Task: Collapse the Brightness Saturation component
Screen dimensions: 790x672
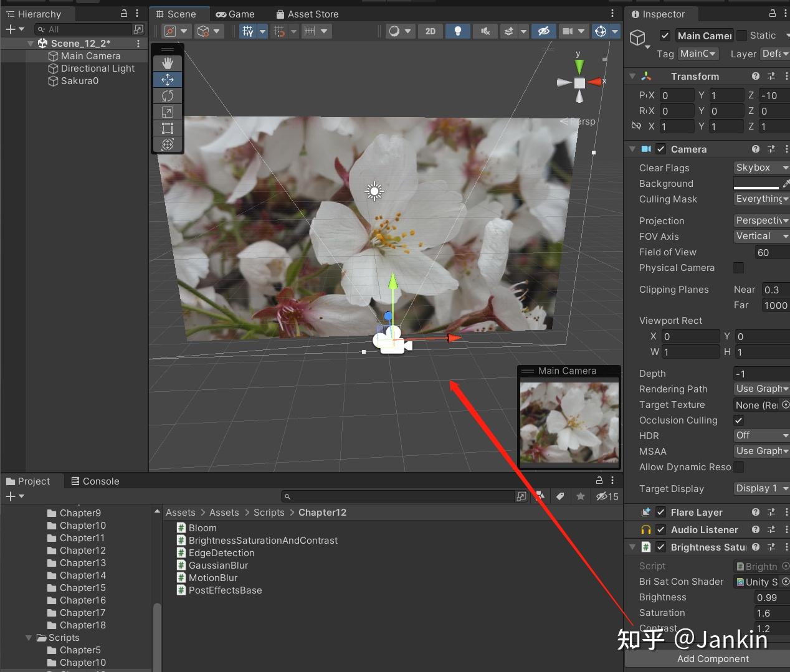Action: 632,547
